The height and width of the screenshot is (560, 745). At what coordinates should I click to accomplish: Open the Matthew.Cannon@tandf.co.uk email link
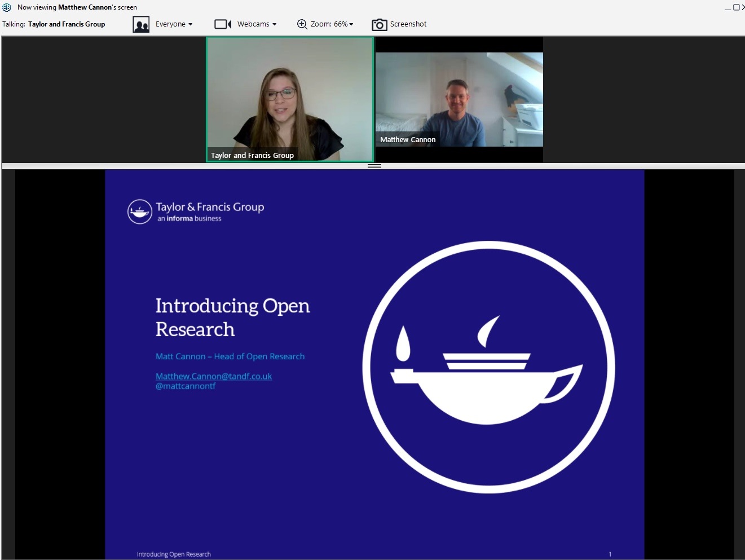(214, 376)
